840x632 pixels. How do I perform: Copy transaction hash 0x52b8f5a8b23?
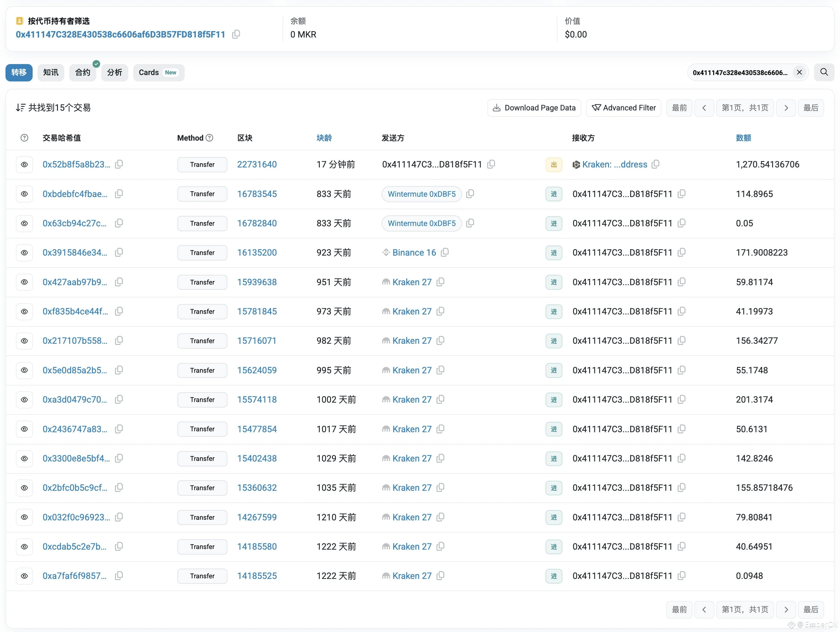coord(119,164)
